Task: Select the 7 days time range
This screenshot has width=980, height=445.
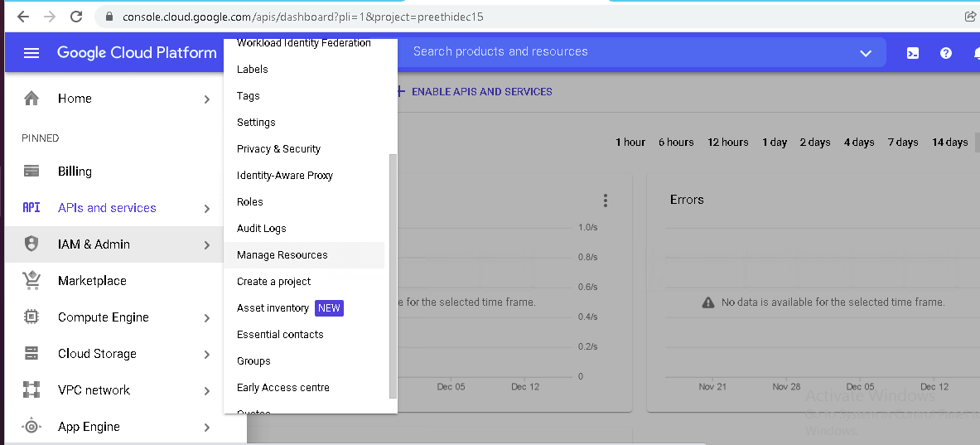Action: coord(903,142)
